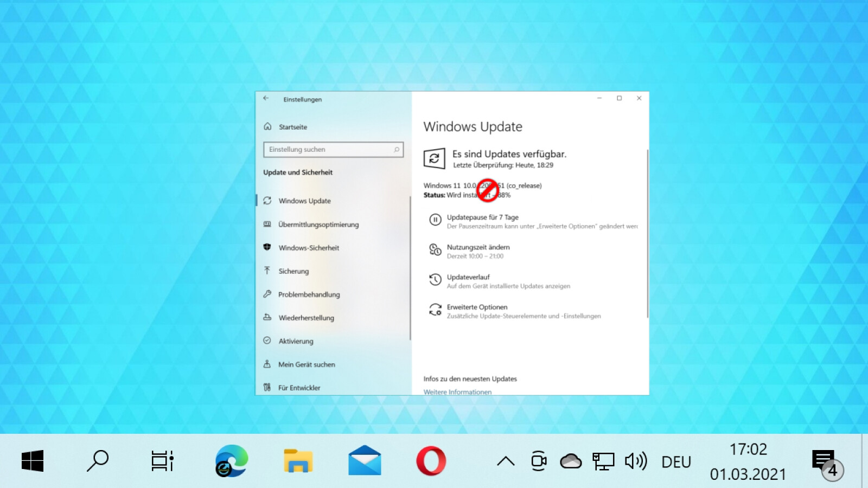Open the clock showing 17:02 01.03.2021

click(748, 461)
